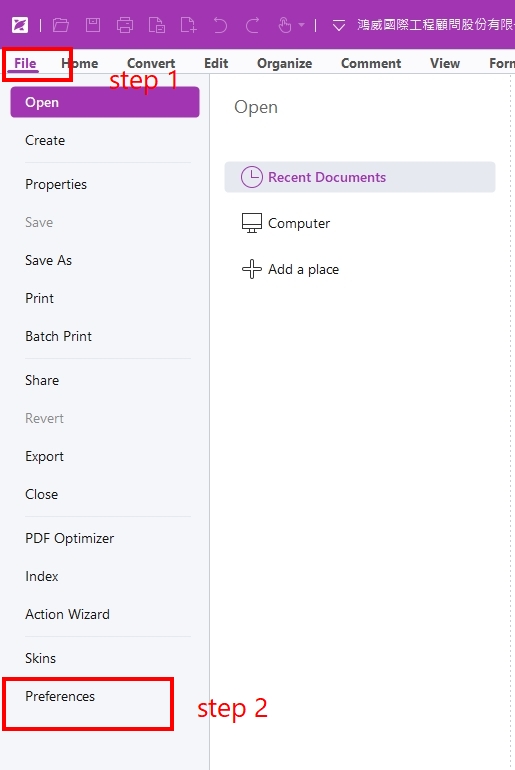Switch to the Organize tab

click(284, 63)
